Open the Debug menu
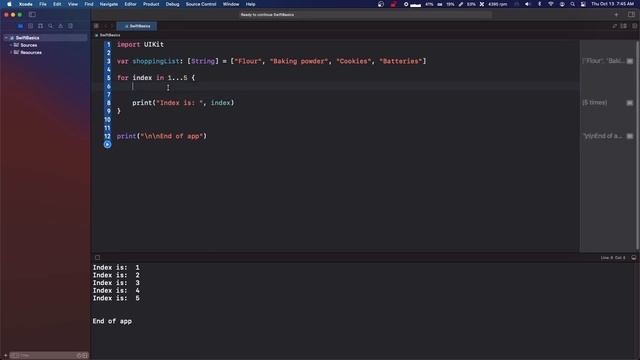Screen dimensions: 640x360 pos(172,4)
